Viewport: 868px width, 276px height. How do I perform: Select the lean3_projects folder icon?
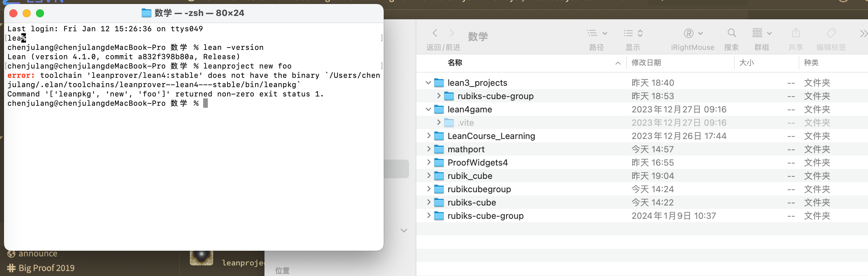(439, 82)
